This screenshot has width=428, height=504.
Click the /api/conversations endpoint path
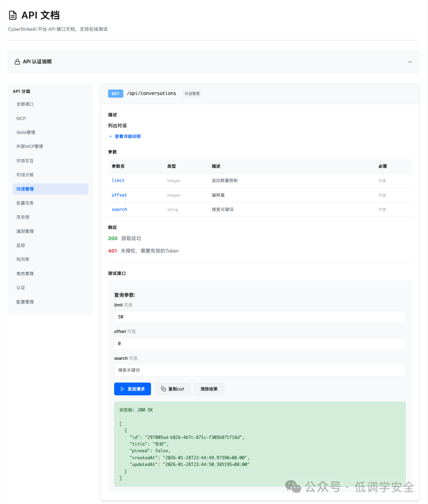(151, 94)
